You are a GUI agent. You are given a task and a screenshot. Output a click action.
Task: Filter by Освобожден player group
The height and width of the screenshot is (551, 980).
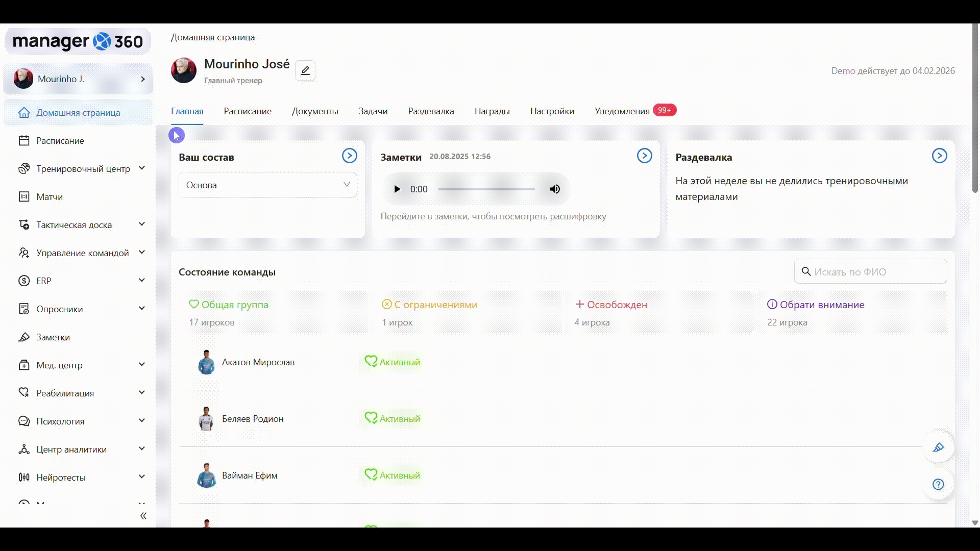click(x=617, y=305)
